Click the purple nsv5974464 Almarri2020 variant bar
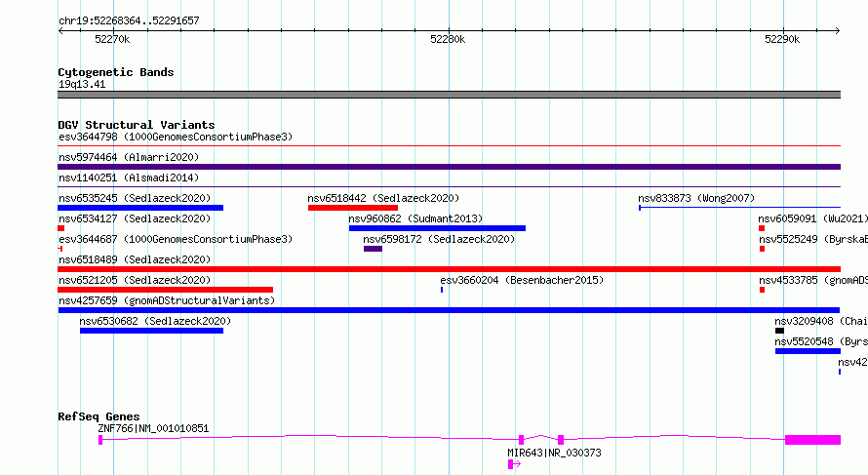Screen dimensions: 868x475 [x=449, y=167]
